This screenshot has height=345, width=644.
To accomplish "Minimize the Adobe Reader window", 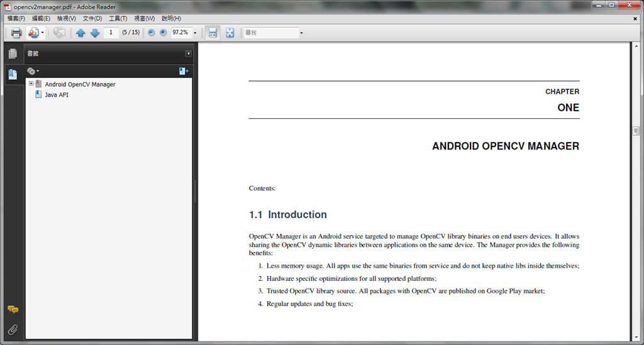I will tap(599, 5).
